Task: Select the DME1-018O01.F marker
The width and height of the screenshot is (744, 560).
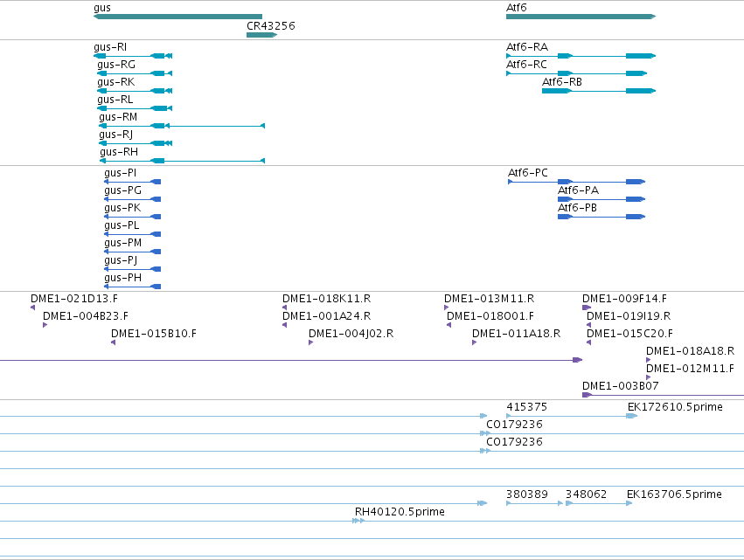Action: (448, 325)
